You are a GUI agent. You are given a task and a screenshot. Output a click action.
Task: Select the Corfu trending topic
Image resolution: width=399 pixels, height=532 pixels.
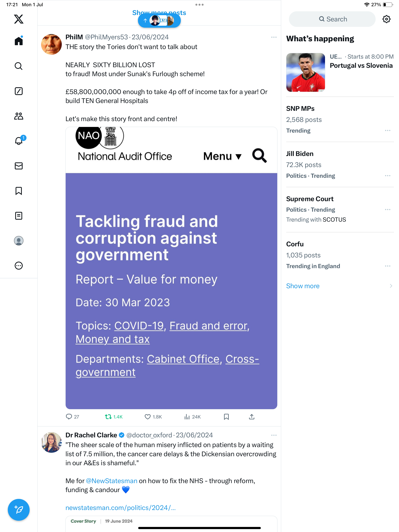(x=295, y=244)
